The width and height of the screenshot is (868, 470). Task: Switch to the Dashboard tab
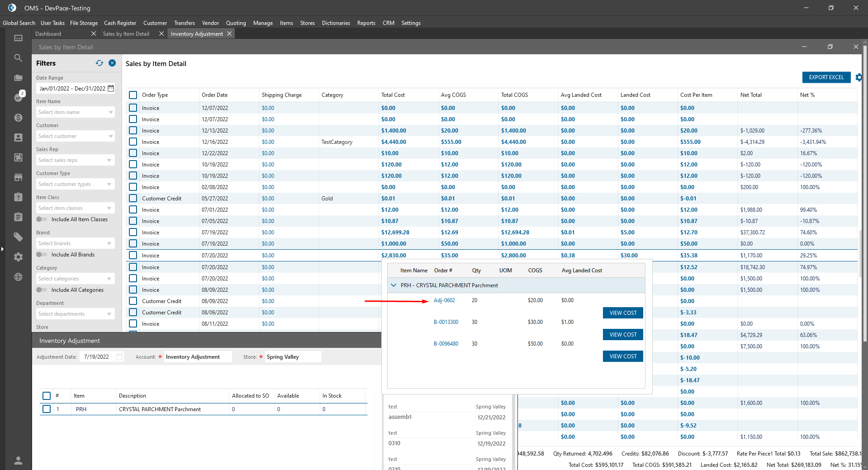48,34
